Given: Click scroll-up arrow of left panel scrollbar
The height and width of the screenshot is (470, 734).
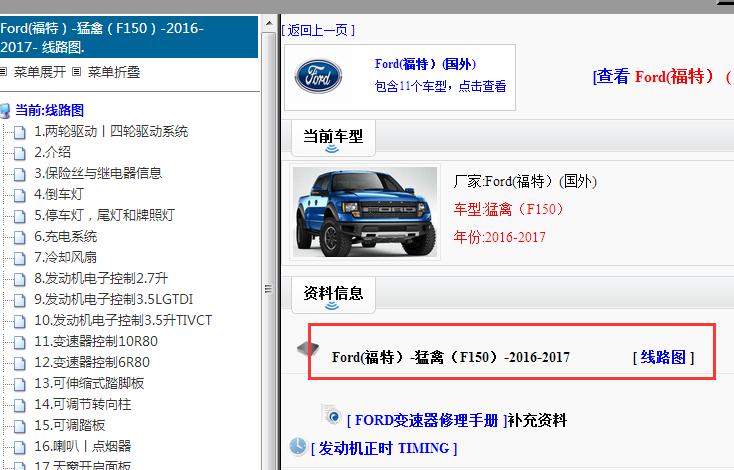Looking at the screenshot, I should click(x=269, y=23).
